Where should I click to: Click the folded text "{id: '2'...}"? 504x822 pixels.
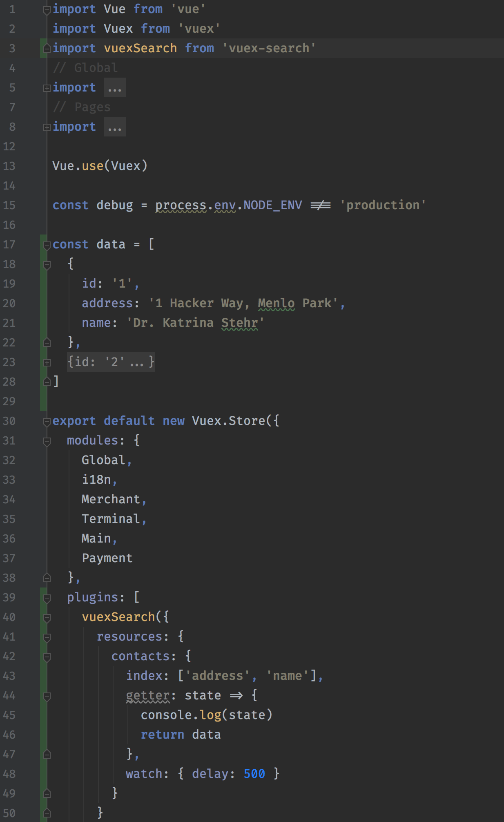pos(111,362)
